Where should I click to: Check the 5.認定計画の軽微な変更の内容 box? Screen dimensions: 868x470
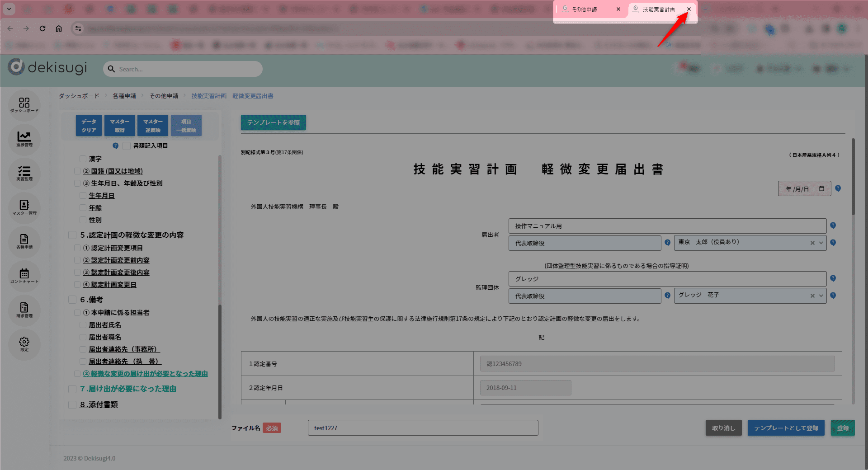(72, 235)
